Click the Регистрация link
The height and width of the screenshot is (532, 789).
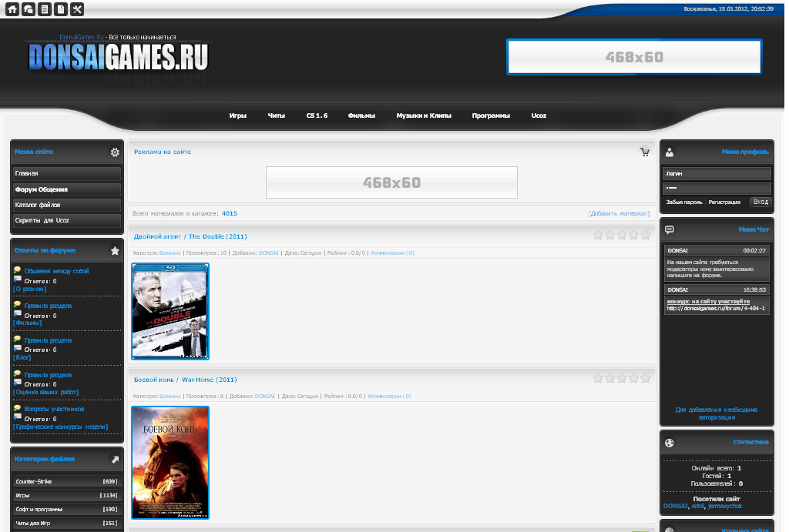click(724, 202)
